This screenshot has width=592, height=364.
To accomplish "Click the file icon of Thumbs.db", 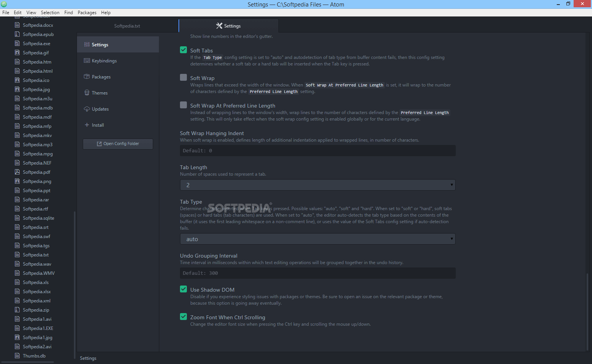I will pos(17,356).
